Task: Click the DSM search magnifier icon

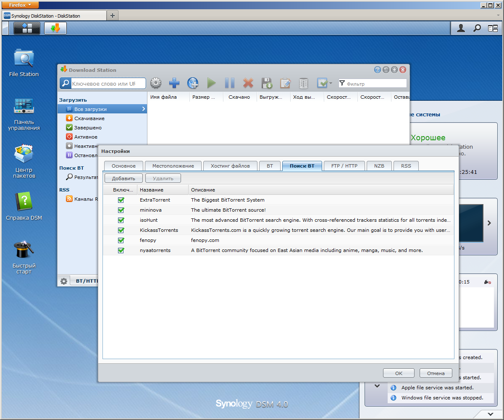Action: [477, 28]
